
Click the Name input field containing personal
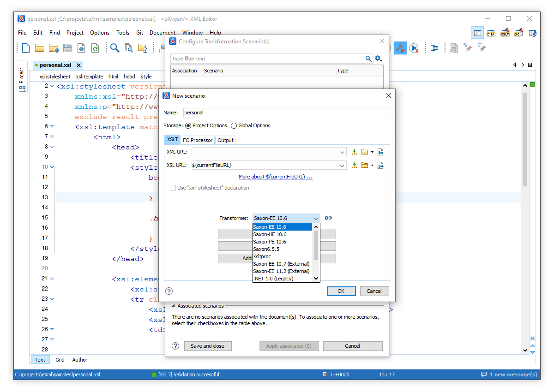[286, 113]
